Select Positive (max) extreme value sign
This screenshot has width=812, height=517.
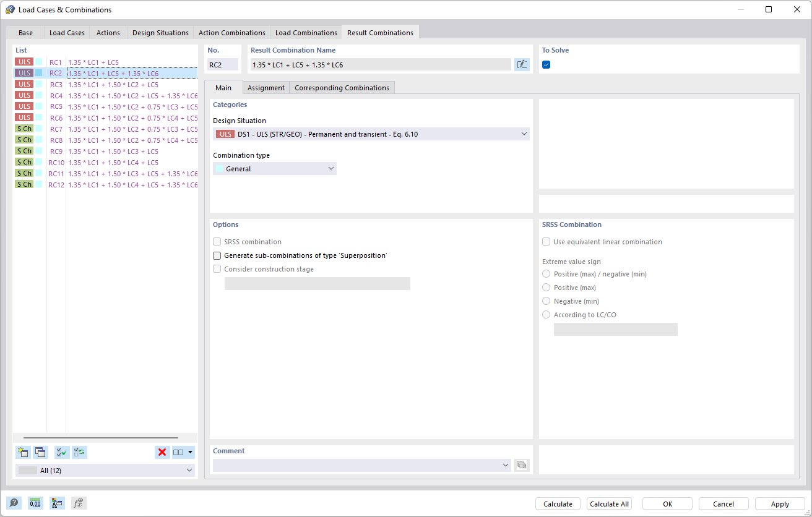[x=546, y=287]
